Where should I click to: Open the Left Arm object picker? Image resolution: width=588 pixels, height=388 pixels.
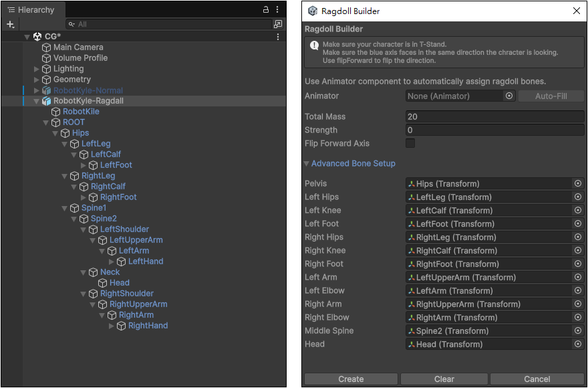[578, 278]
